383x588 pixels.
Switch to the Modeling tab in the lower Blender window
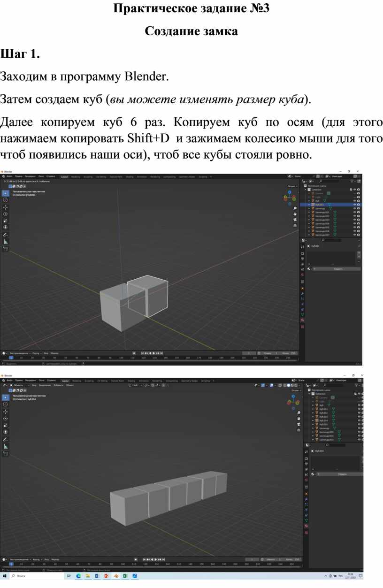(76, 381)
